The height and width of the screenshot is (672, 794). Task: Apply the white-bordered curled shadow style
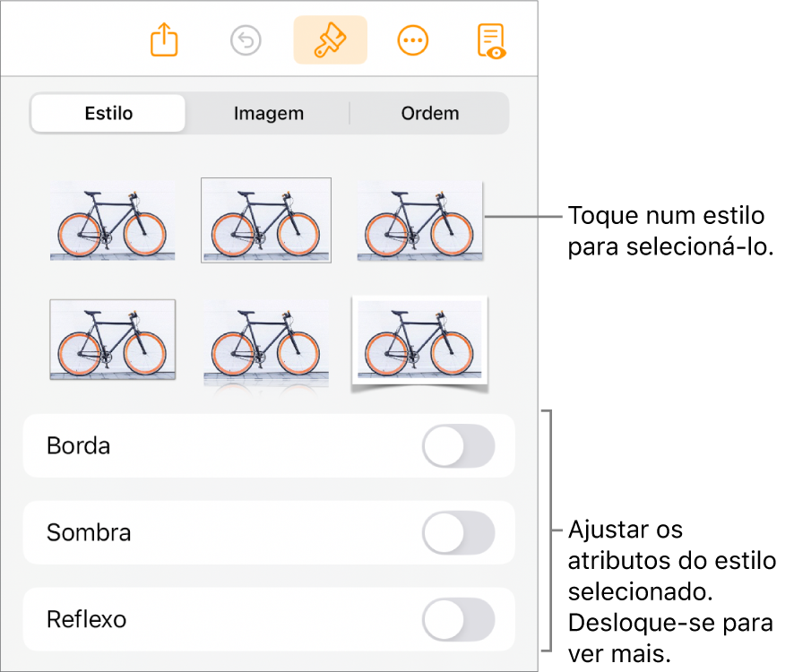(419, 341)
